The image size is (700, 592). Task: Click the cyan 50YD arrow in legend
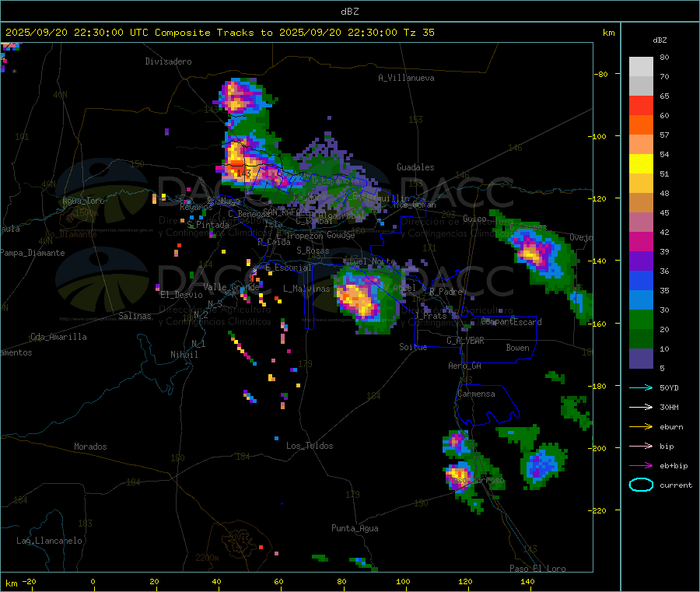641,387
